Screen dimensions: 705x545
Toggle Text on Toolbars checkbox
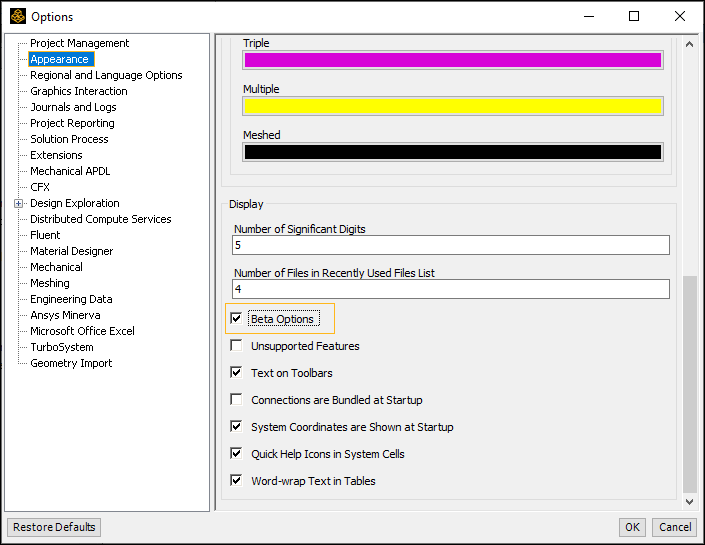pos(236,373)
